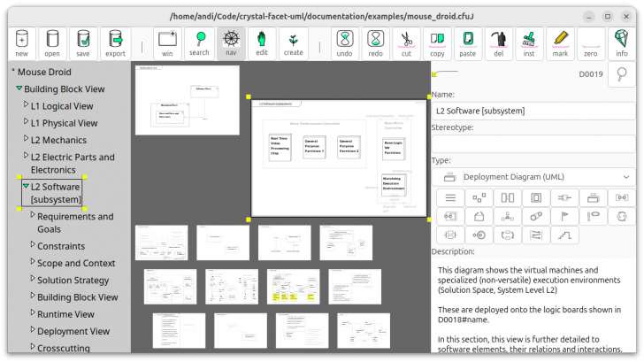Click the magnifier icon next to D0019
644x362 pixels.
(622, 74)
